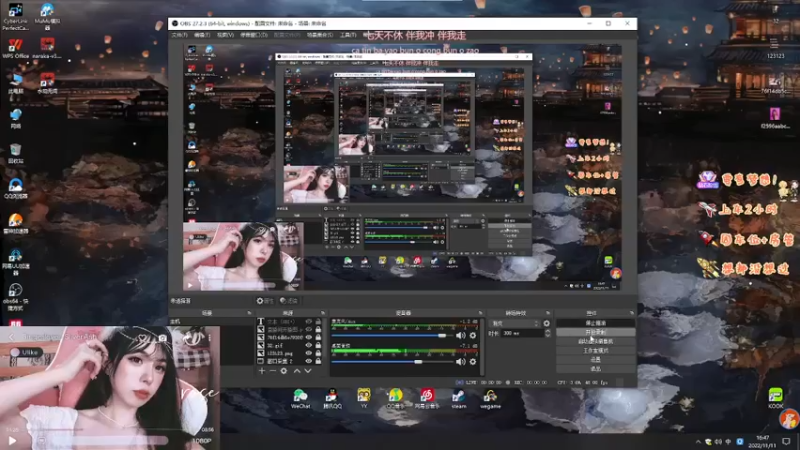Toggle visibility of text source row

point(308,321)
